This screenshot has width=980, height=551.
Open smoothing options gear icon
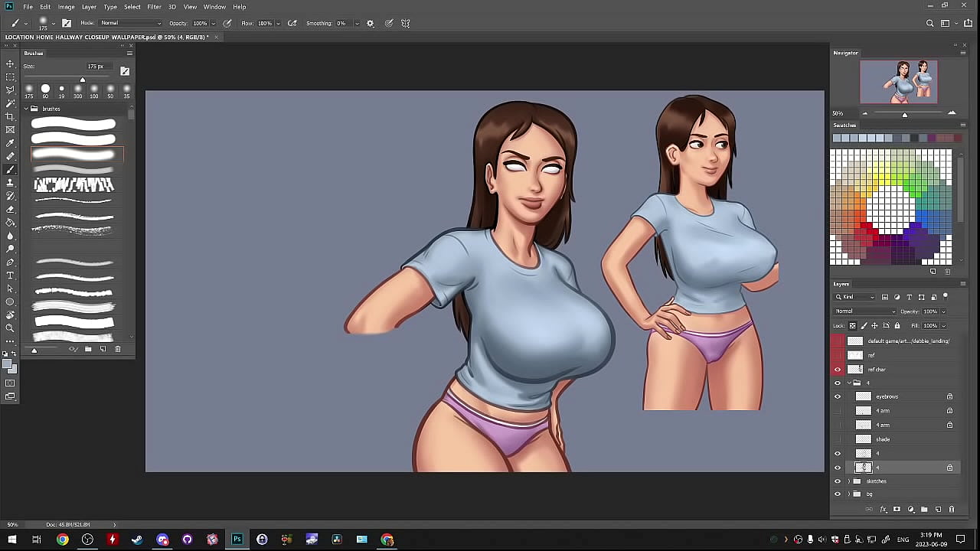(x=371, y=24)
